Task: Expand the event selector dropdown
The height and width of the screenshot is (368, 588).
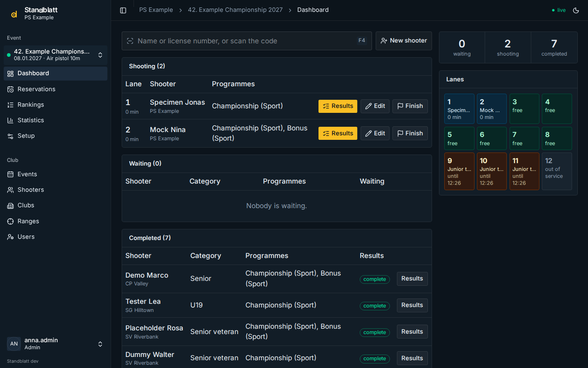Action: click(x=56, y=55)
